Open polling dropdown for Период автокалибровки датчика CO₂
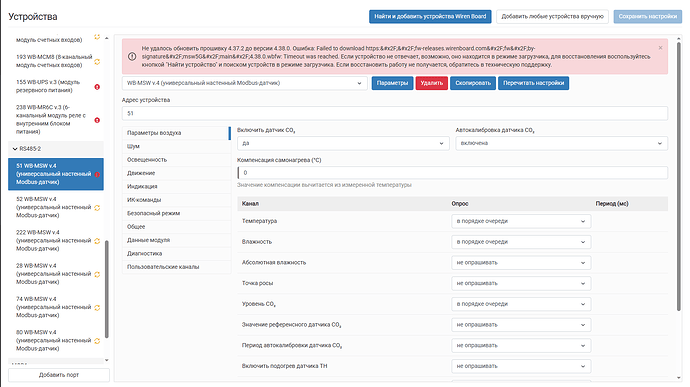 (521, 345)
